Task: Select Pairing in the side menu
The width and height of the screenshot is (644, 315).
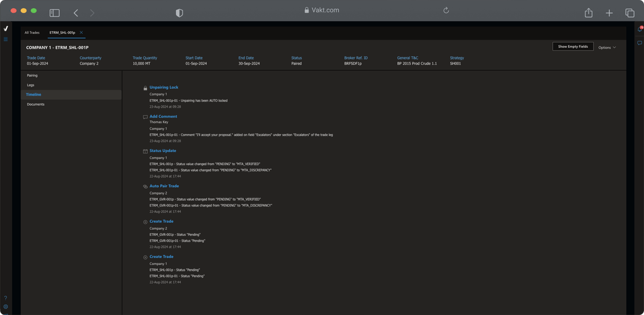Action: [32, 76]
